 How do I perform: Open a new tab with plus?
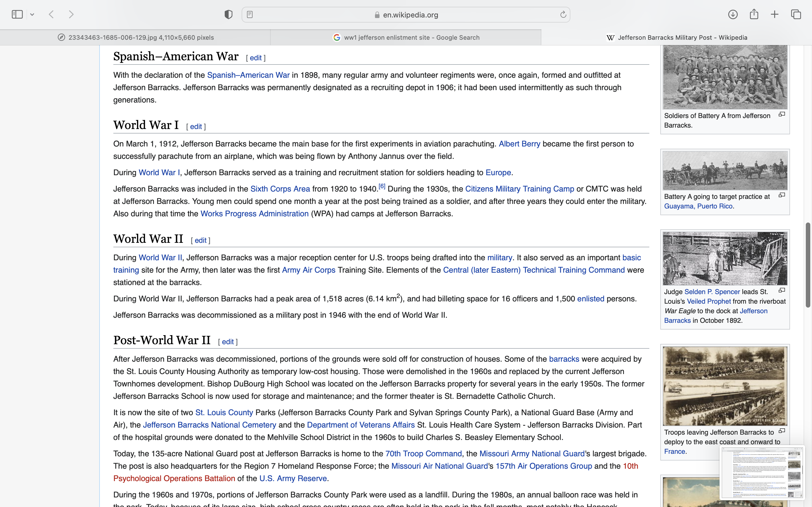[775, 14]
